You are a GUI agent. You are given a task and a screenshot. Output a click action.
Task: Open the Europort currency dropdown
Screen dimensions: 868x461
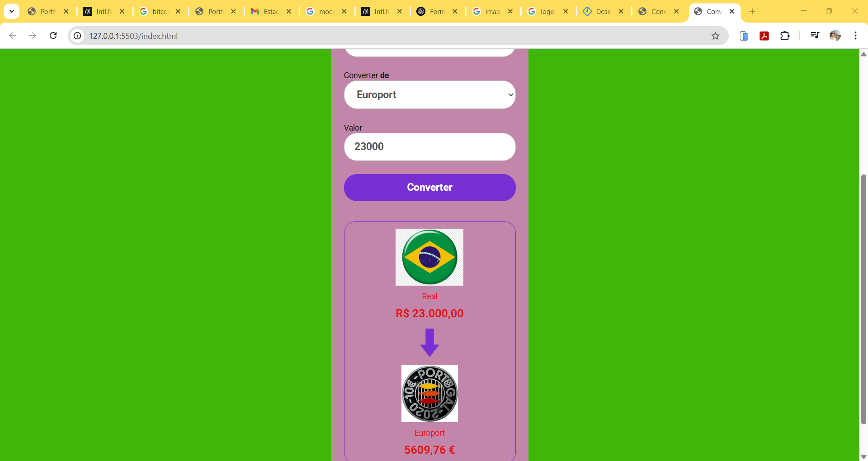point(429,95)
